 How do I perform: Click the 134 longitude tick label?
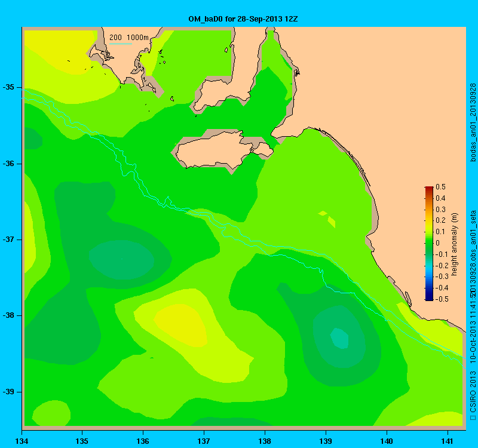pos(22,441)
